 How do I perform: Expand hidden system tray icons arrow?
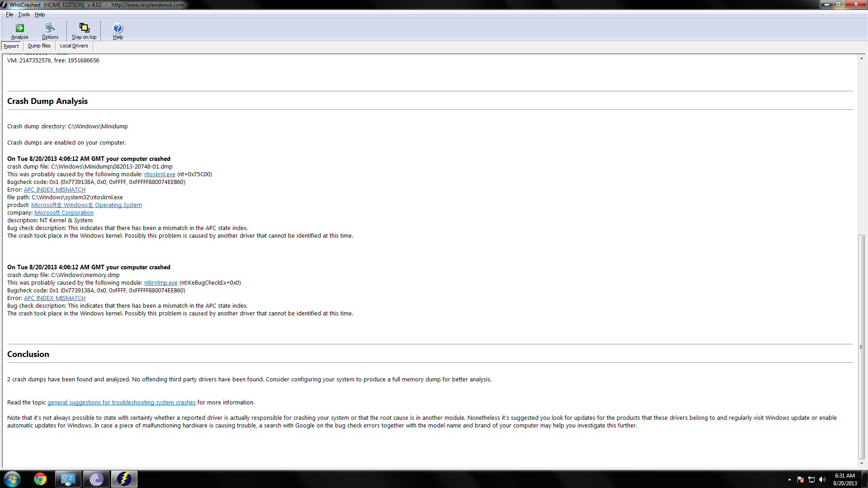[x=789, y=479]
